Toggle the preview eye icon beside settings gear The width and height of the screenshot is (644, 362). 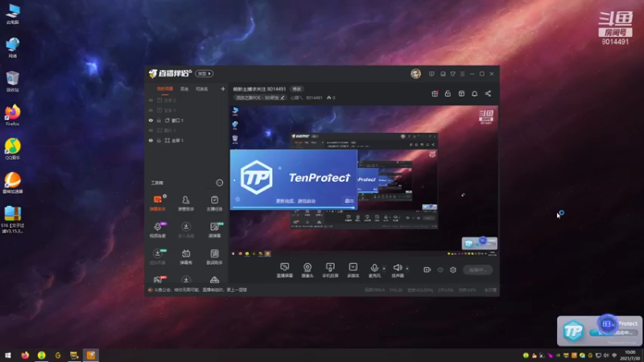point(440,269)
